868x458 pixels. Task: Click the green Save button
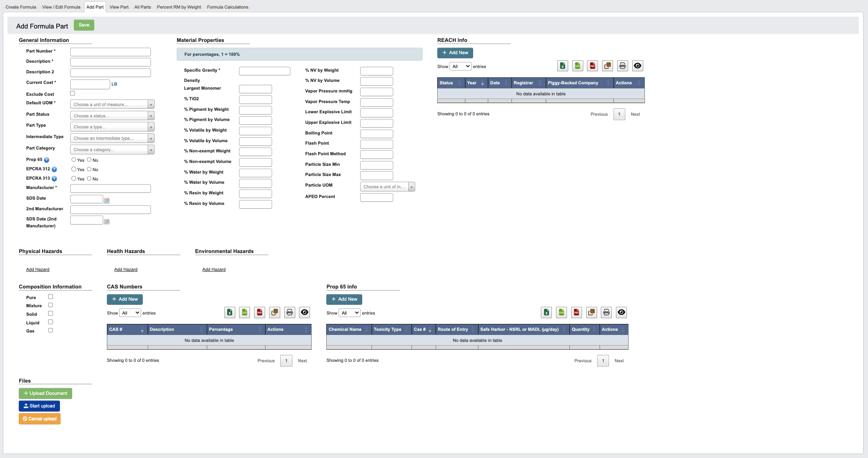point(84,25)
